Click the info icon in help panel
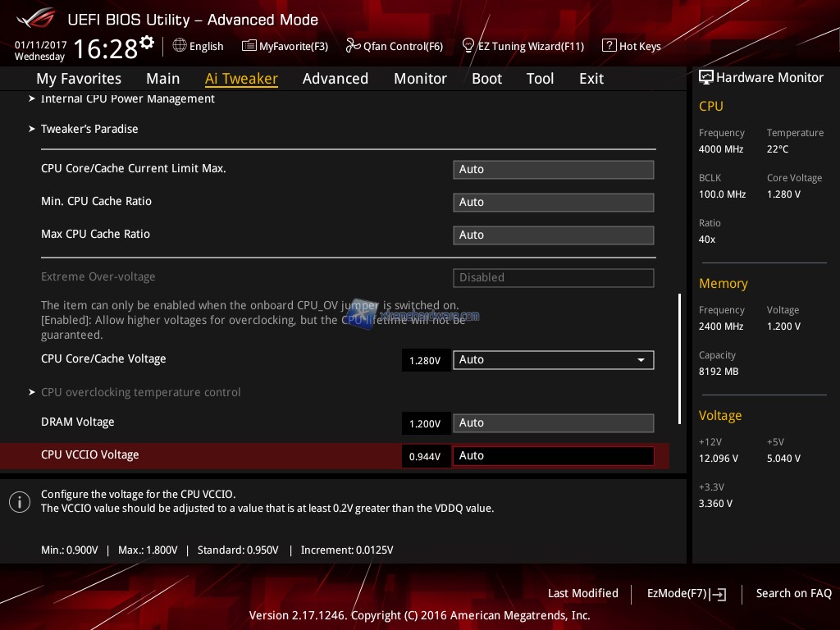840x630 pixels. click(20, 501)
